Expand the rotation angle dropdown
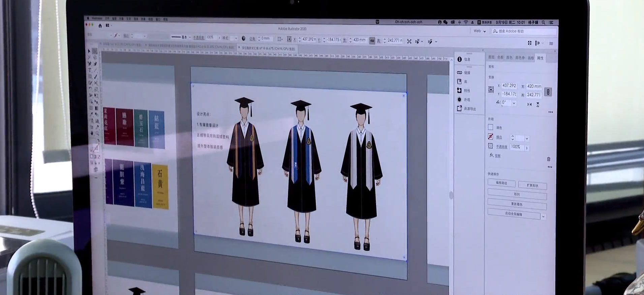This screenshot has width=644, height=295. coord(514,103)
